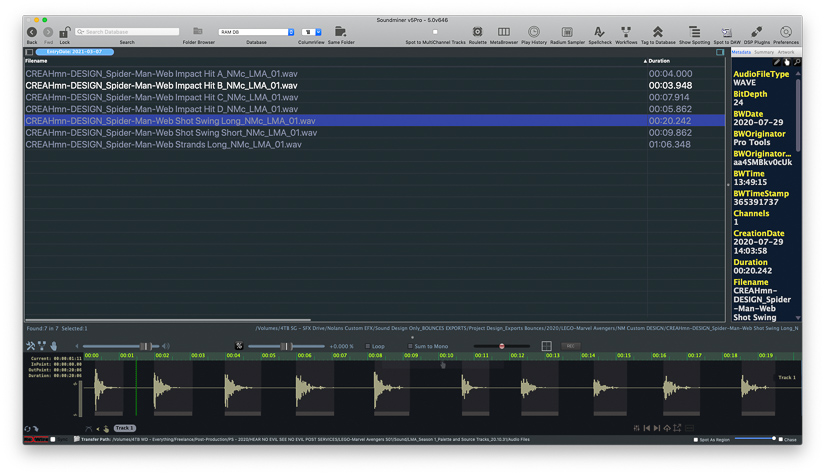Viewport: 825px width, 475px height.
Task: Click the Back navigation button
Action: tap(32, 33)
